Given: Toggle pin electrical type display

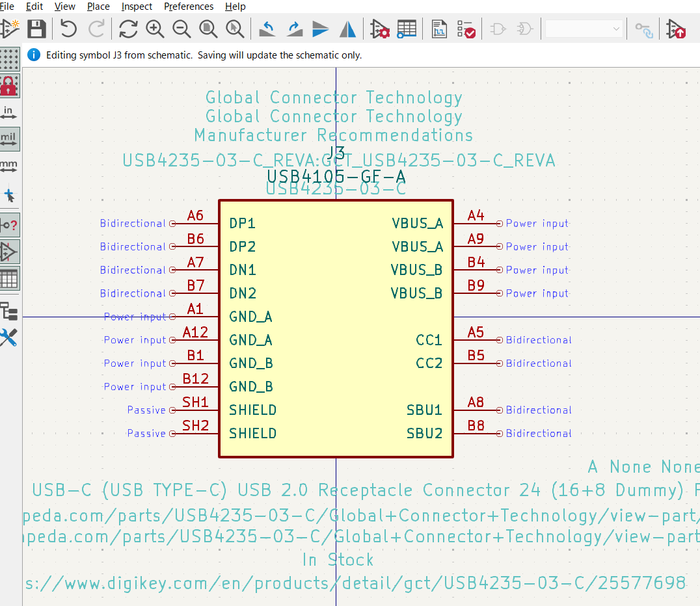Looking at the screenshot, I should click(9, 225).
